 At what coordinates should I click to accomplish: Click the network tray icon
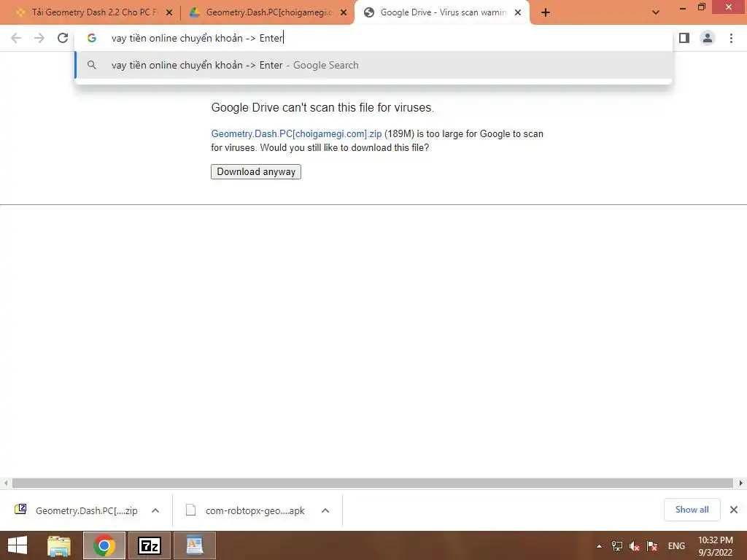617,546
